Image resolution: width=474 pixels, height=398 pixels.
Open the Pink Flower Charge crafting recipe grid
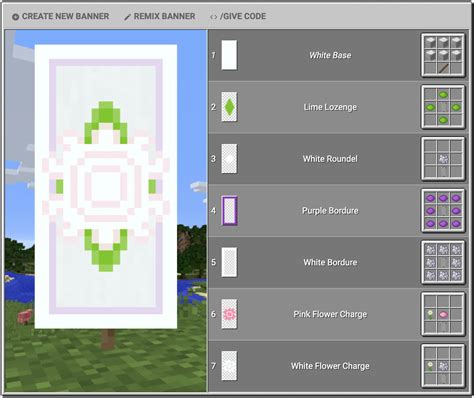point(443,314)
